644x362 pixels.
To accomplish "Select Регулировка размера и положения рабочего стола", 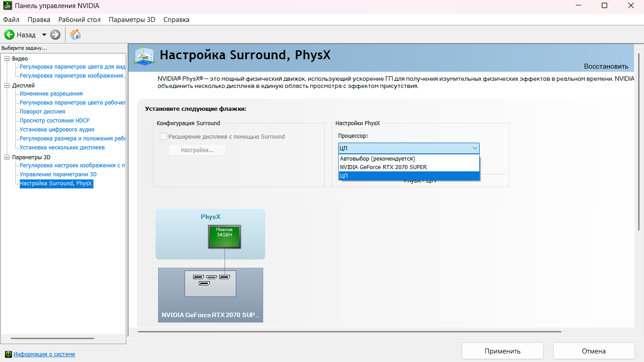I will click(x=73, y=139).
